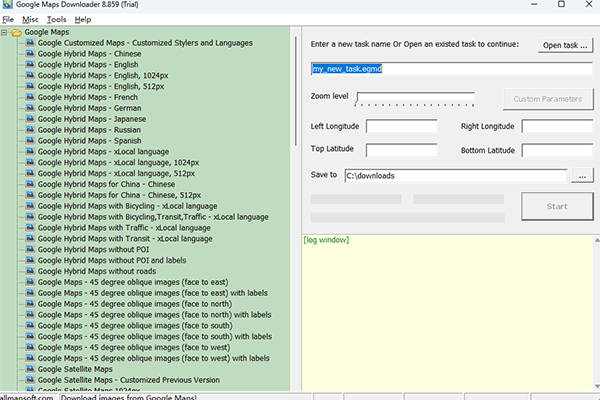Click icon beside Hybrid Maps - xLocal language
Image resolution: width=600 pixels, height=400 pixels.
coord(30,151)
